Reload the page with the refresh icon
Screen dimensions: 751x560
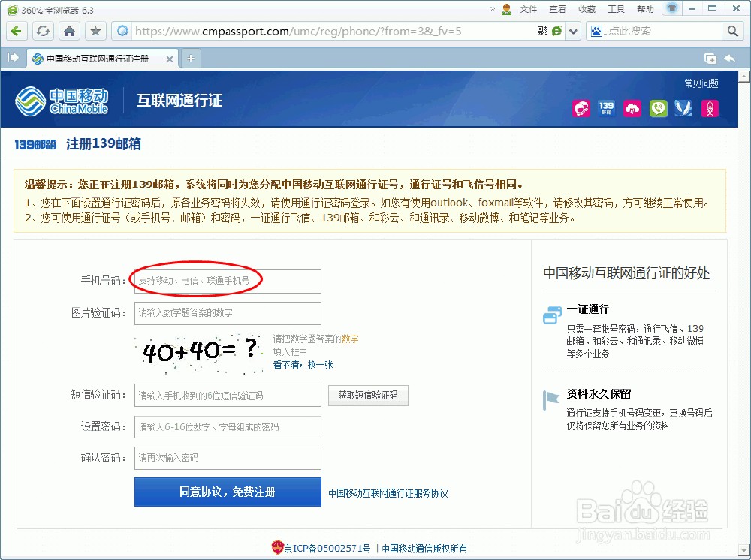[x=43, y=31]
